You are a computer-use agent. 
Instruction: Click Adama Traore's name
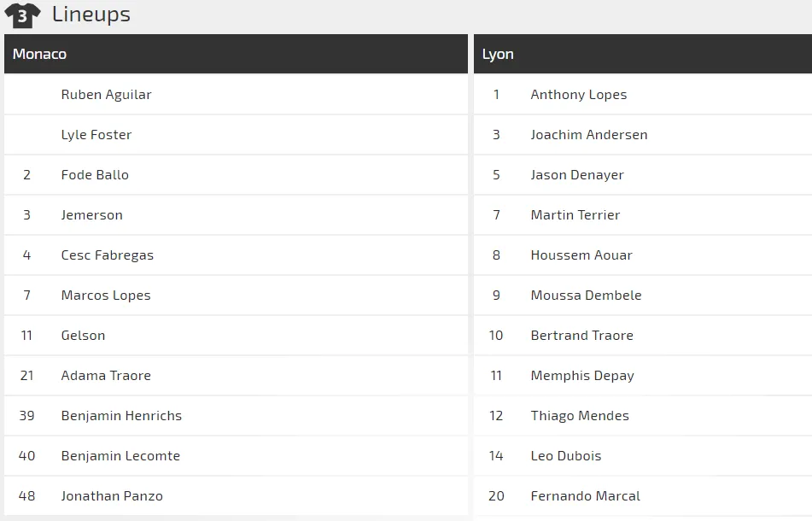106,376
